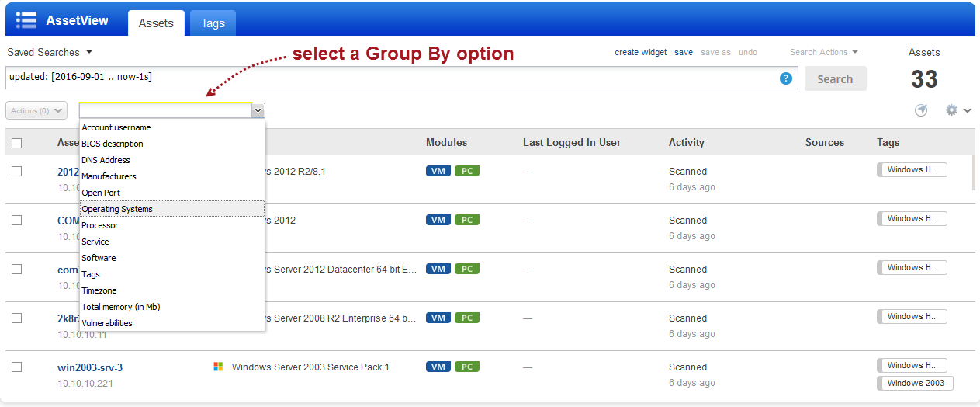Open the win2003-srv-3 asset link
Screen dimensions: 980x407
click(x=90, y=367)
